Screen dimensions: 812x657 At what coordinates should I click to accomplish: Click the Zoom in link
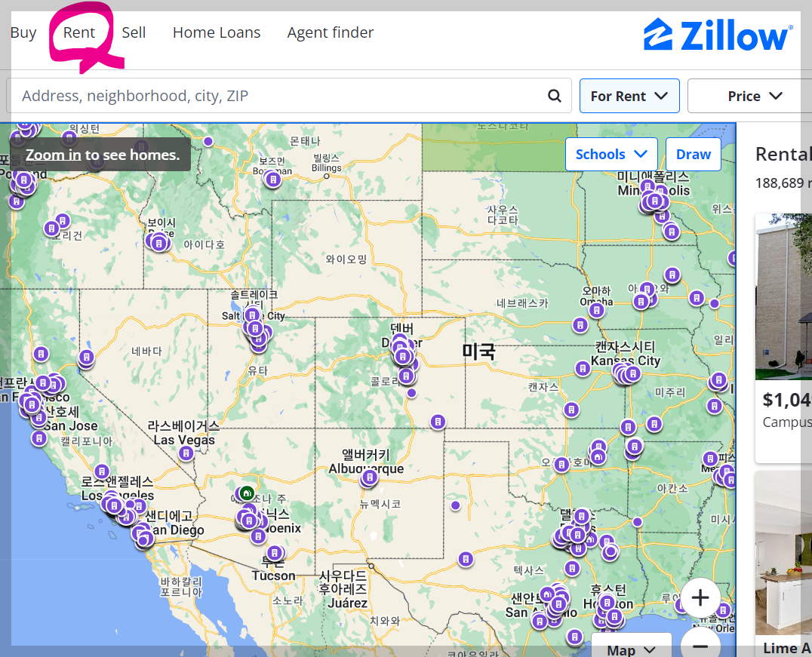point(54,155)
